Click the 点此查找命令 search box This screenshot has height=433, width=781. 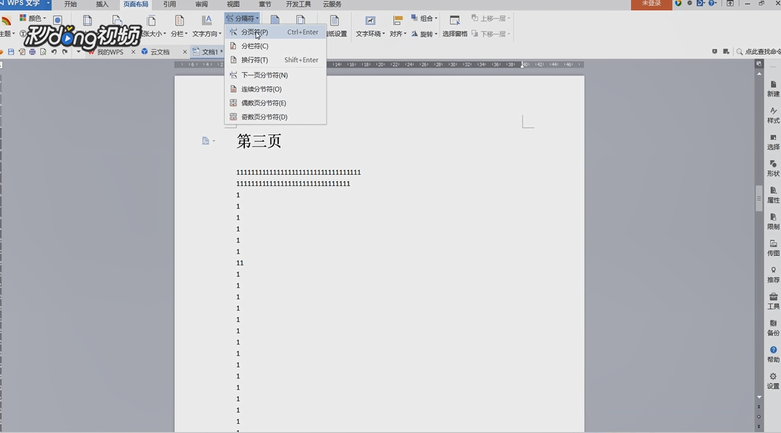pyautogui.click(x=758, y=52)
